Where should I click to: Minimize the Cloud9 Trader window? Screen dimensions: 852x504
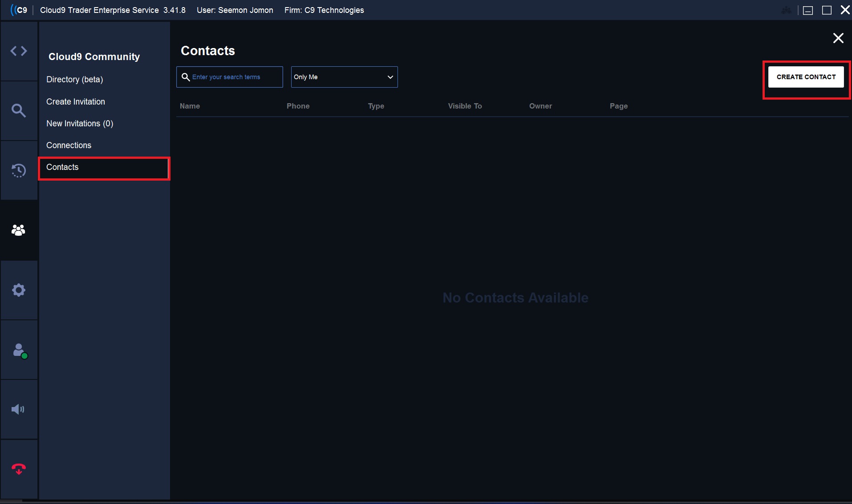pyautogui.click(x=808, y=10)
